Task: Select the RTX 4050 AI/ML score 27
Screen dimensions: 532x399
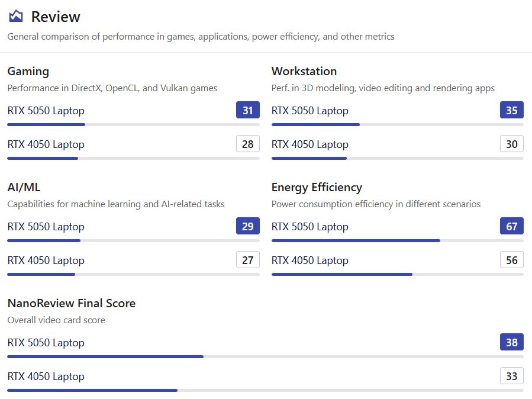Action: [247, 260]
